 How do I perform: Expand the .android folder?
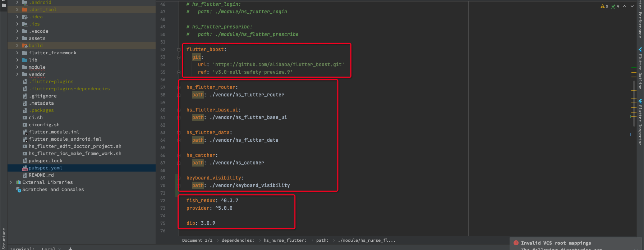pyautogui.click(x=17, y=3)
